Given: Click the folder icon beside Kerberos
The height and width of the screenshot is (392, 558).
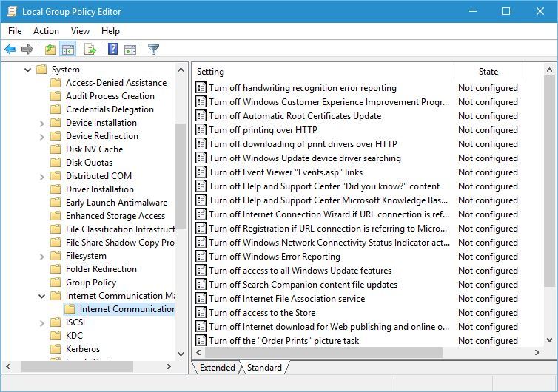Looking at the screenshot, I should [56, 349].
